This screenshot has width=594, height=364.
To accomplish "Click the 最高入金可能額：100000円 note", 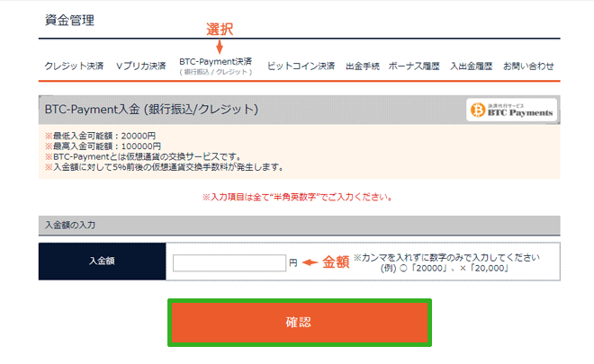I will (103, 146).
